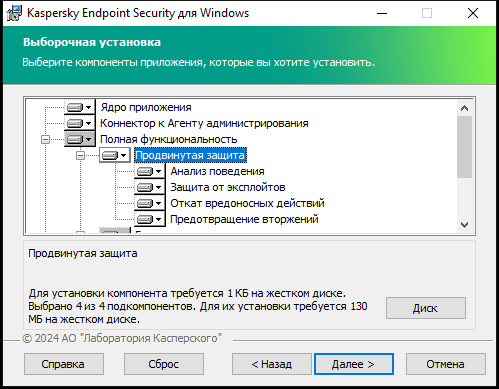Open feature icon for Полная функциональность
499x389 pixels.
point(79,139)
